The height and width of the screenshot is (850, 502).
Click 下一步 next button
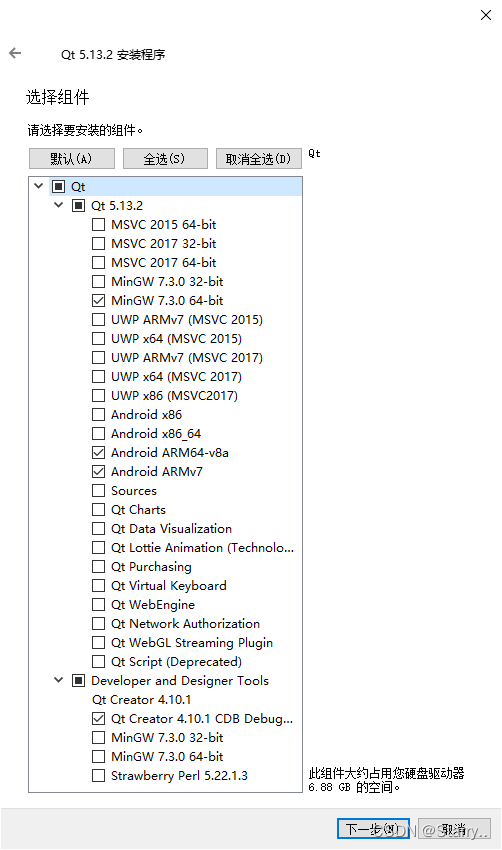click(373, 829)
